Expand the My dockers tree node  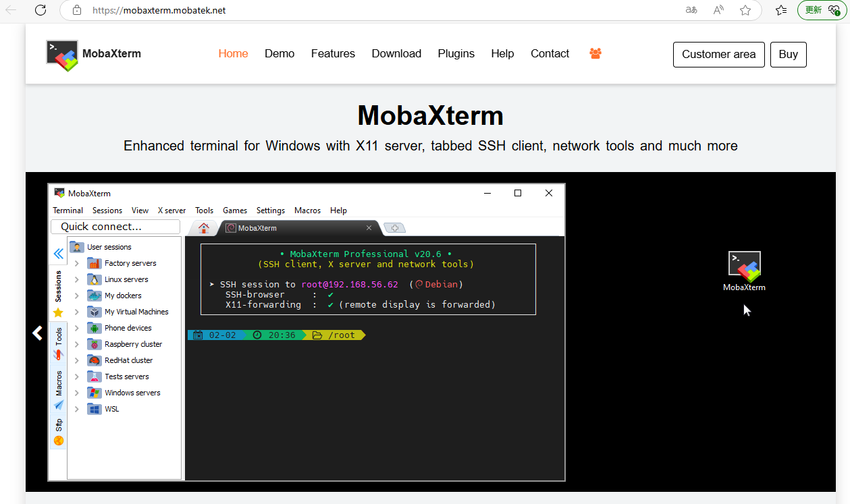[77, 296]
